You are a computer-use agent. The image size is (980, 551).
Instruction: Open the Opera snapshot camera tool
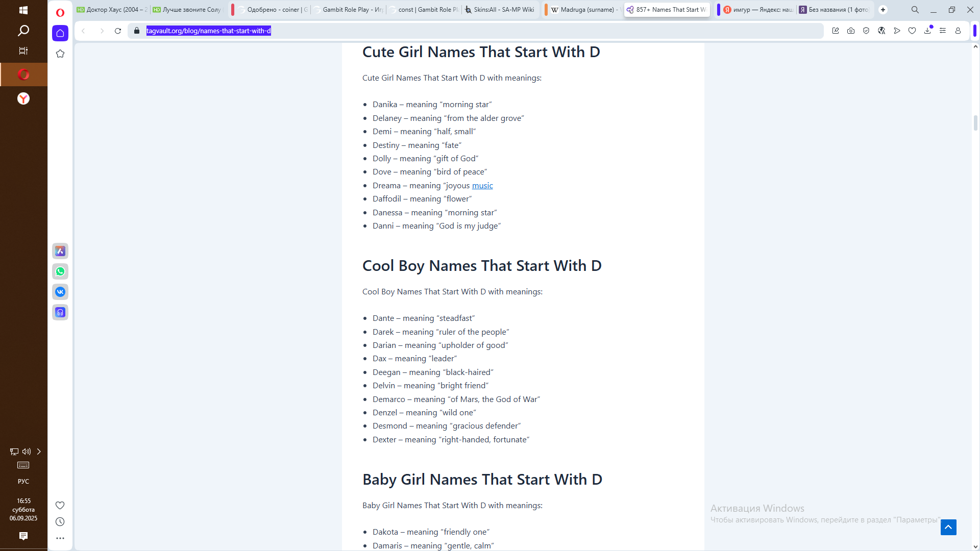[851, 31]
